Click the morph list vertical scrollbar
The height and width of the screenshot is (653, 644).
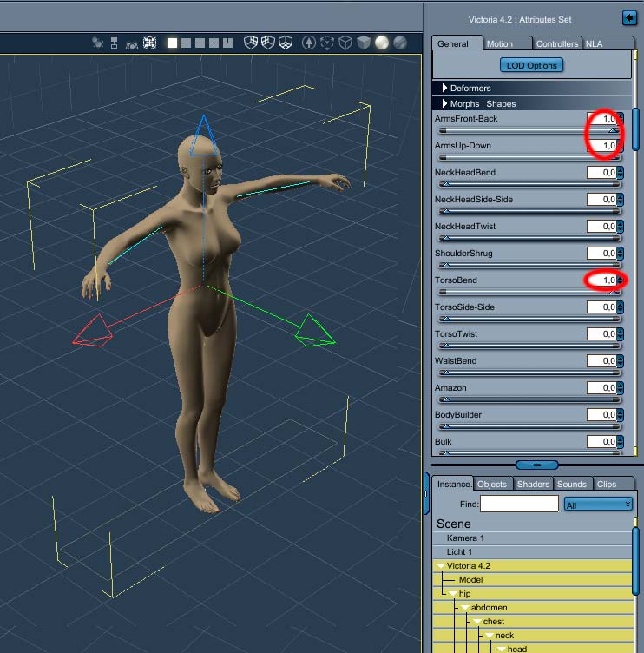[x=635, y=129]
